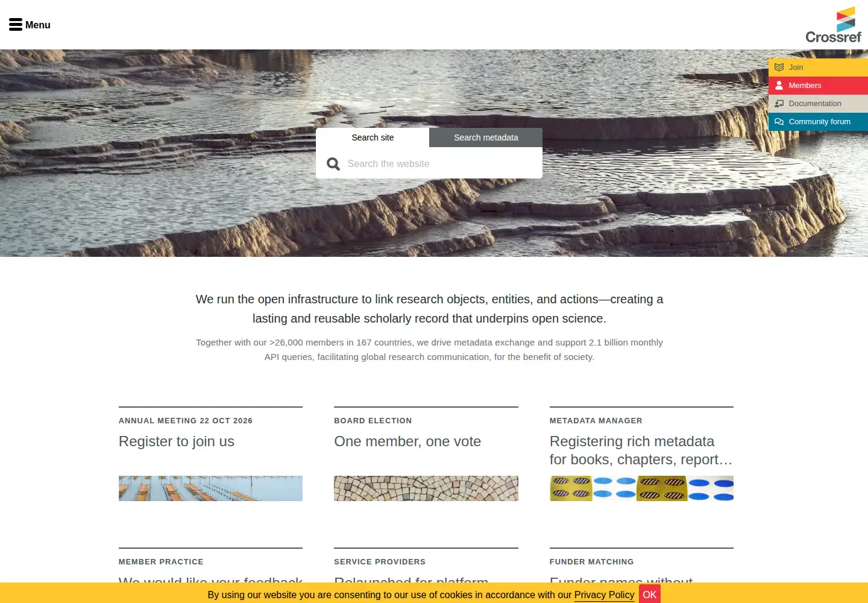Click the Funder Matching heading
Viewport: 868px width, 603px height.
coord(592,562)
